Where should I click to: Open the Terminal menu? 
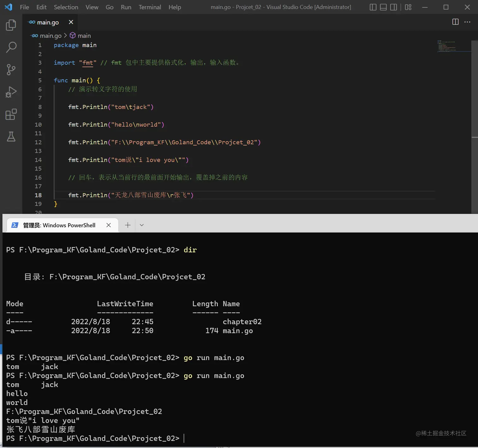150,7
